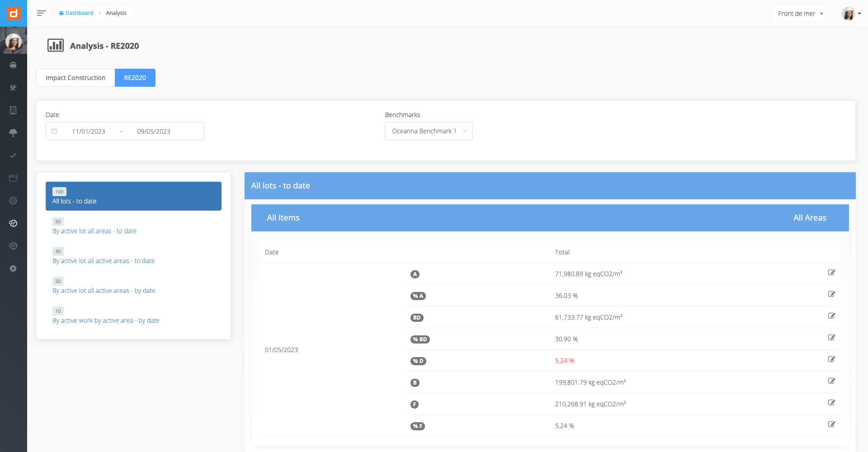
Task: Edit the BD indicator row value
Action: tap(831, 316)
